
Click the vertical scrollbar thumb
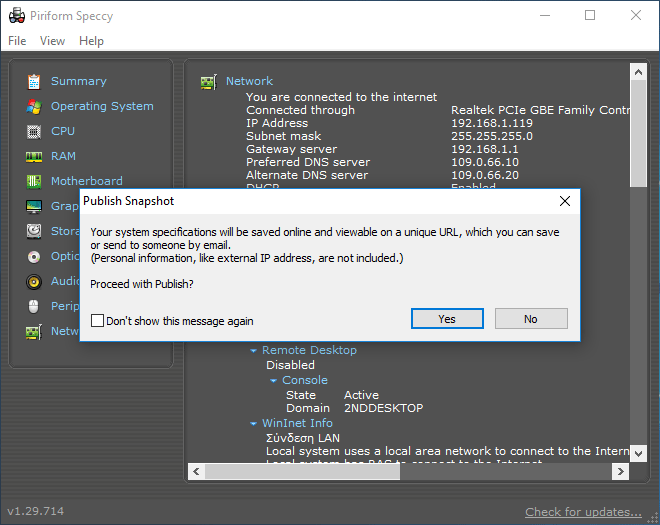click(x=638, y=133)
